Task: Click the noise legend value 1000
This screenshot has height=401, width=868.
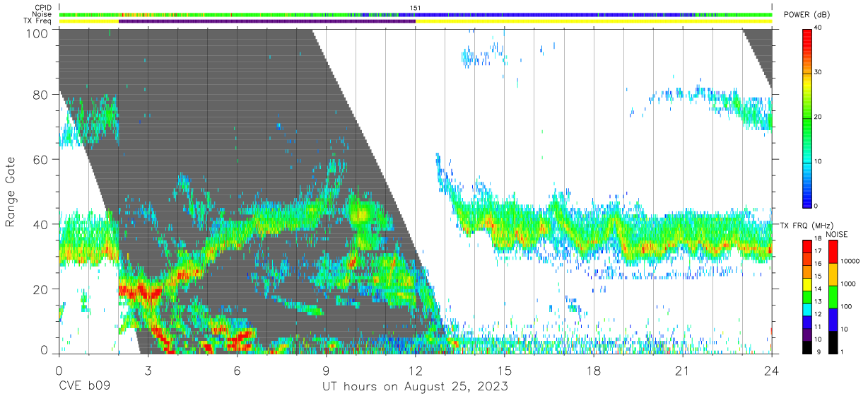Action: click(x=848, y=284)
